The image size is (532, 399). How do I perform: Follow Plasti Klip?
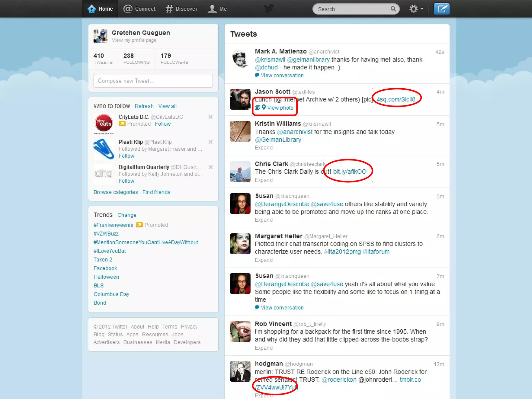(x=127, y=156)
